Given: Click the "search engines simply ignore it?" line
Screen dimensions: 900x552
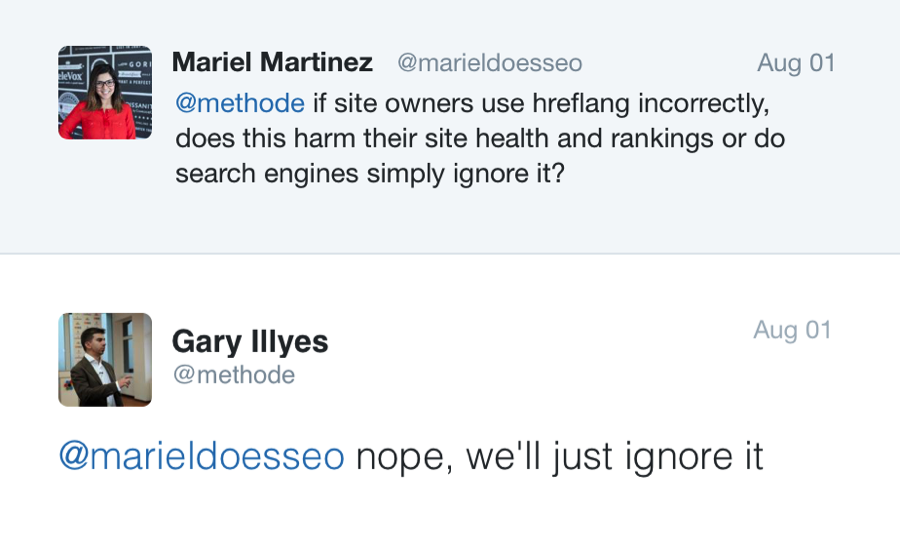Looking at the screenshot, I should pos(370,174).
